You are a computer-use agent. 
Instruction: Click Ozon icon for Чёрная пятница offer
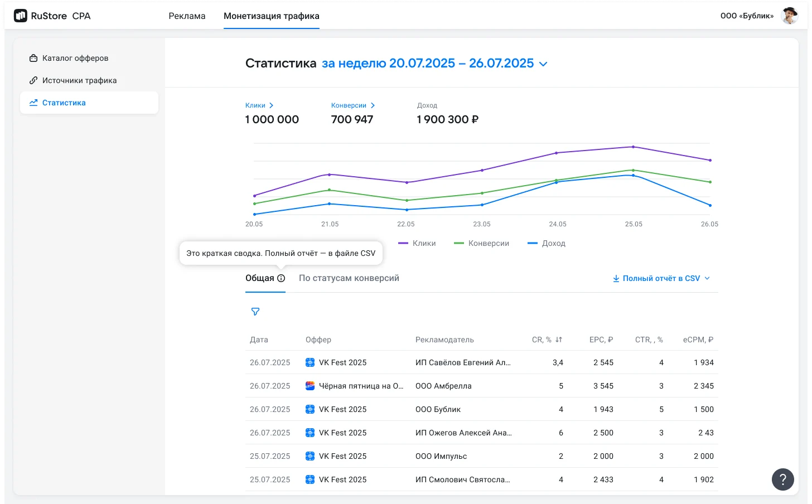click(x=310, y=386)
